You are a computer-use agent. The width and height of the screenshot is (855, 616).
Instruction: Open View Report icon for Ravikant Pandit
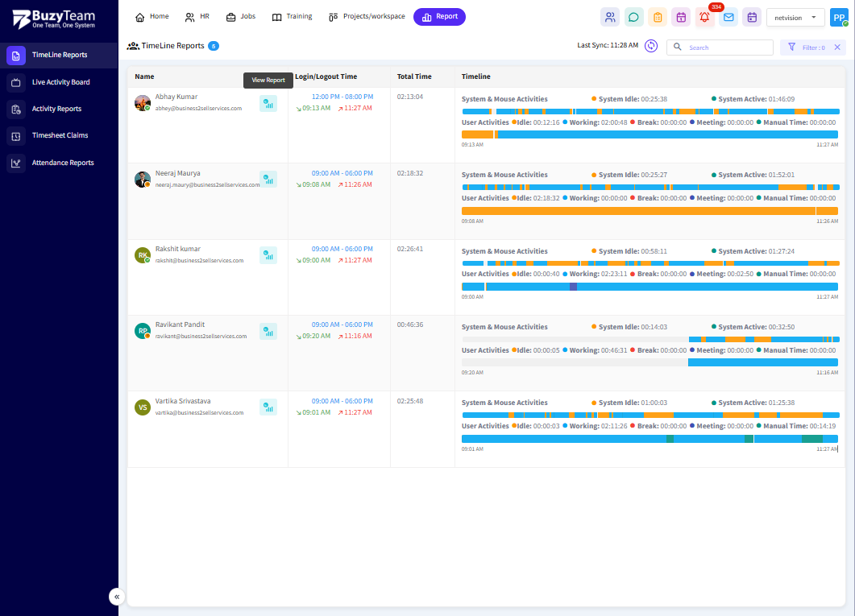(268, 331)
